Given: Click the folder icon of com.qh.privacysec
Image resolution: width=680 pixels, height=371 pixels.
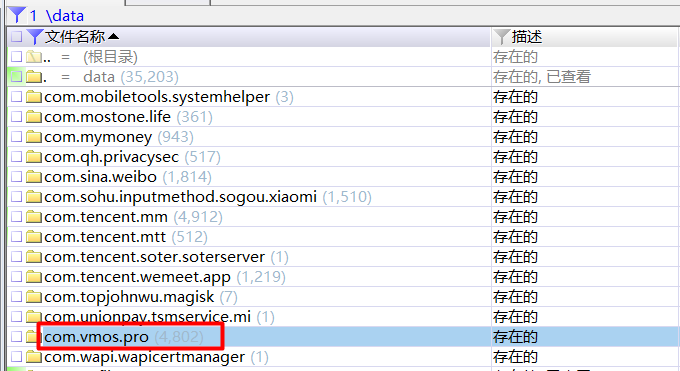Looking at the screenshot, I should [x=33, y=157].
